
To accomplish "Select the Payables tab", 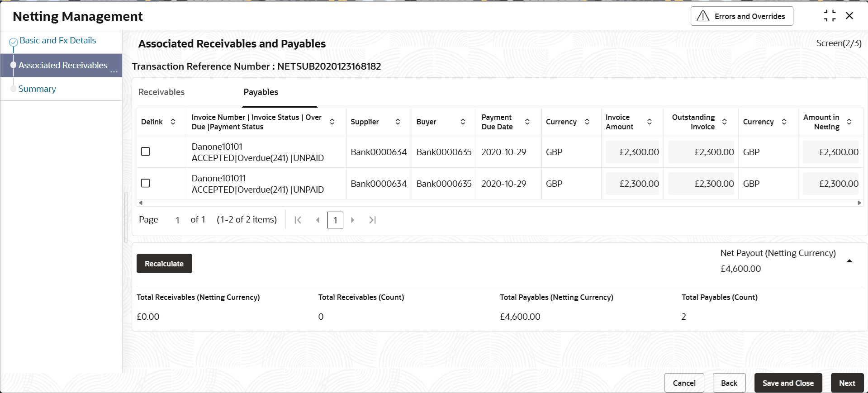I will (x=261, y=92).
